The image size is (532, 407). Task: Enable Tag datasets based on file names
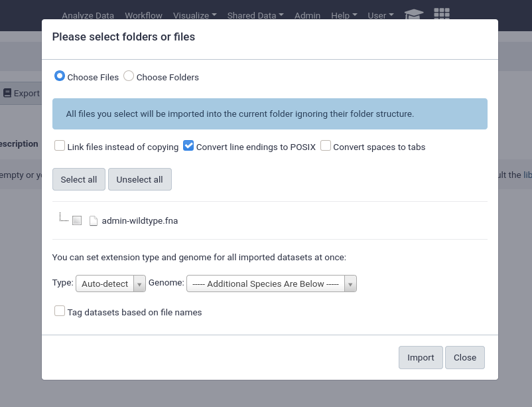[60, 311]
